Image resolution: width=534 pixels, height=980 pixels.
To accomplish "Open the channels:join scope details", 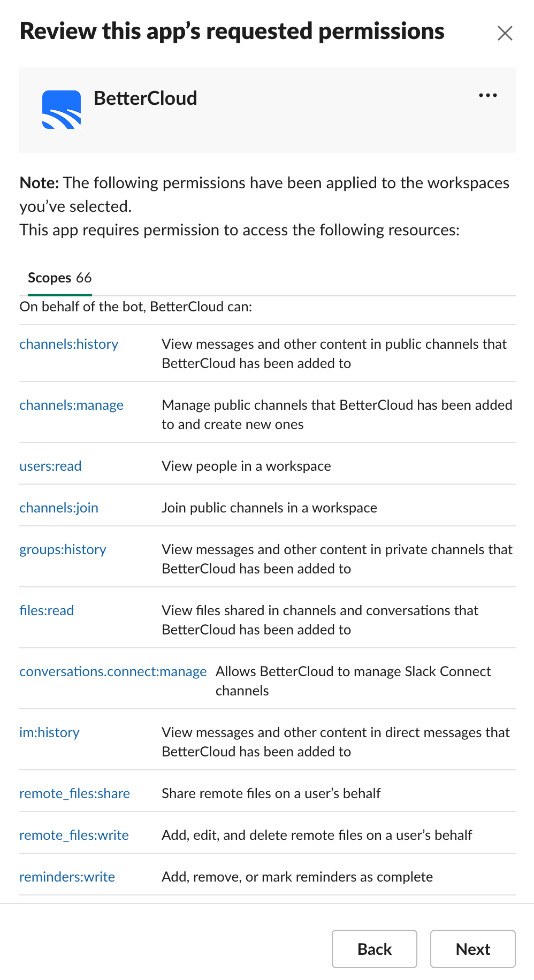I will pos(58,508).
